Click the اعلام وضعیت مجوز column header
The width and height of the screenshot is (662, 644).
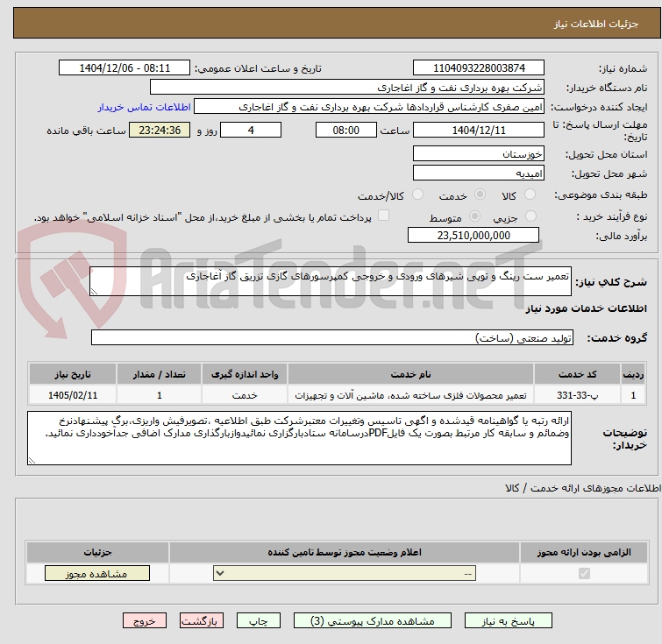[345, 552]
